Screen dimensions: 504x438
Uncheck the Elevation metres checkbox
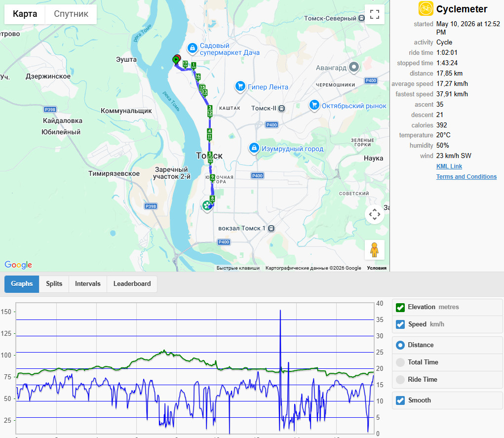[x=400, y=308]
